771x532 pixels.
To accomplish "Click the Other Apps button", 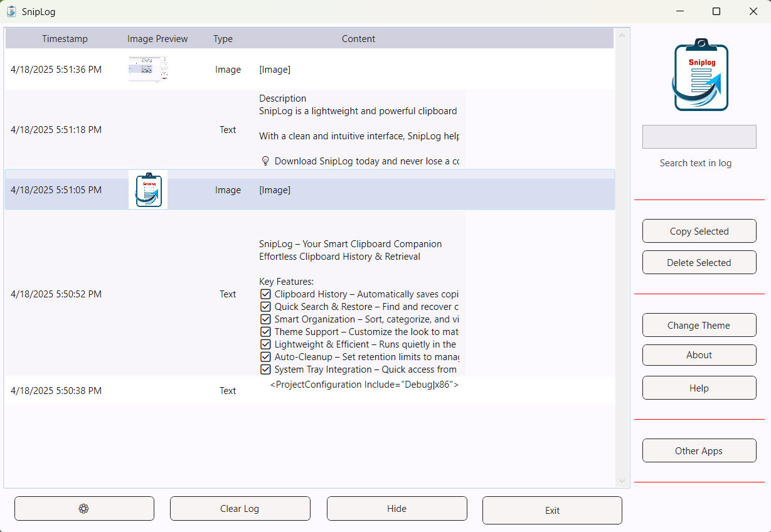I will tap(699, 450).
